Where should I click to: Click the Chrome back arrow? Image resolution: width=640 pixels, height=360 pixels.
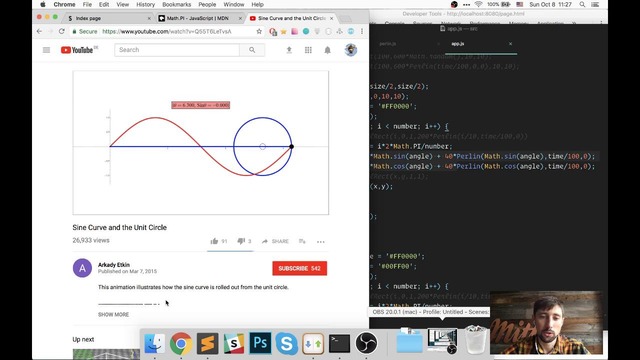coord(39,31)
